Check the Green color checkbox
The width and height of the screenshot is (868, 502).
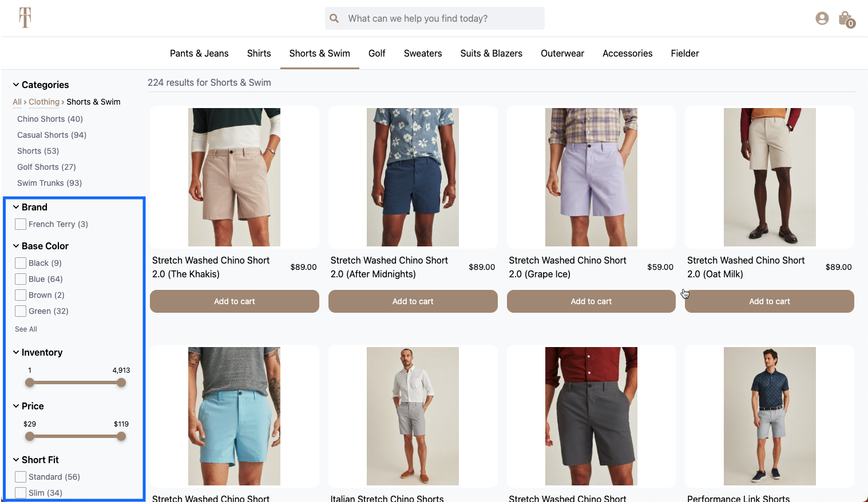[x=21, y=311]
